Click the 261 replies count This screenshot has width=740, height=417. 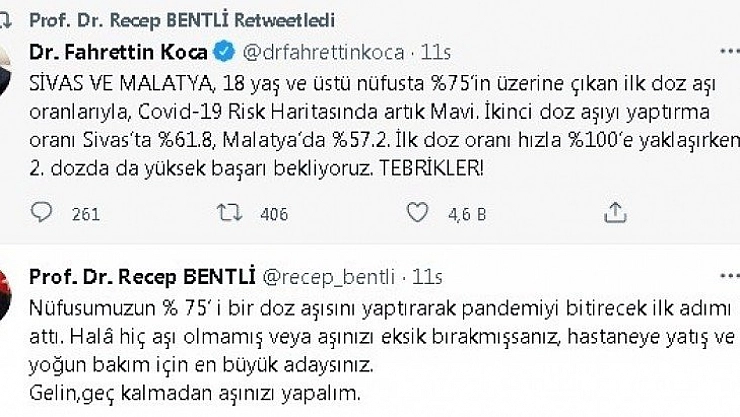coord(87,213)
